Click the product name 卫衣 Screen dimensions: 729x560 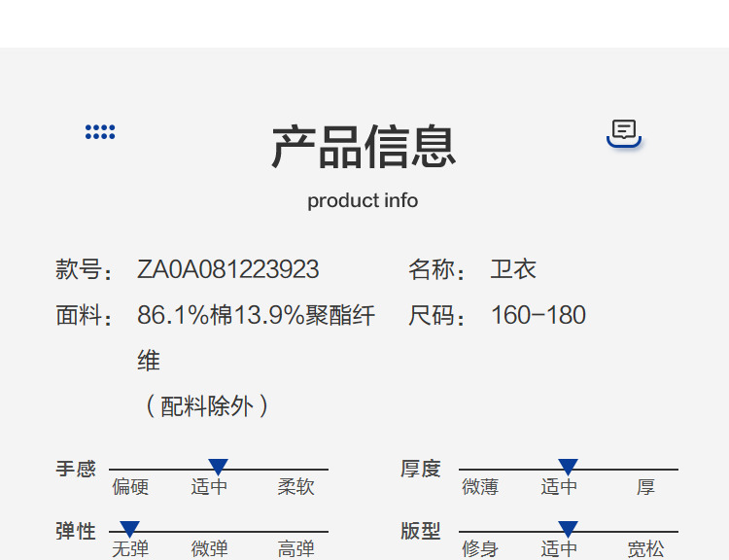coord(513,269)
